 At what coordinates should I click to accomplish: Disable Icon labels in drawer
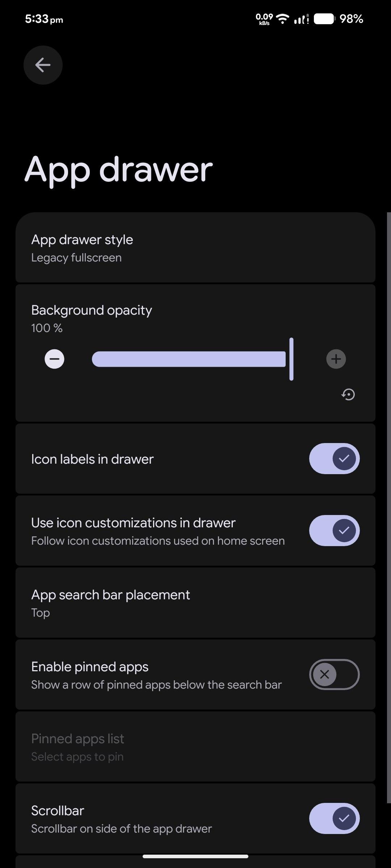click(x=334, y=459)
